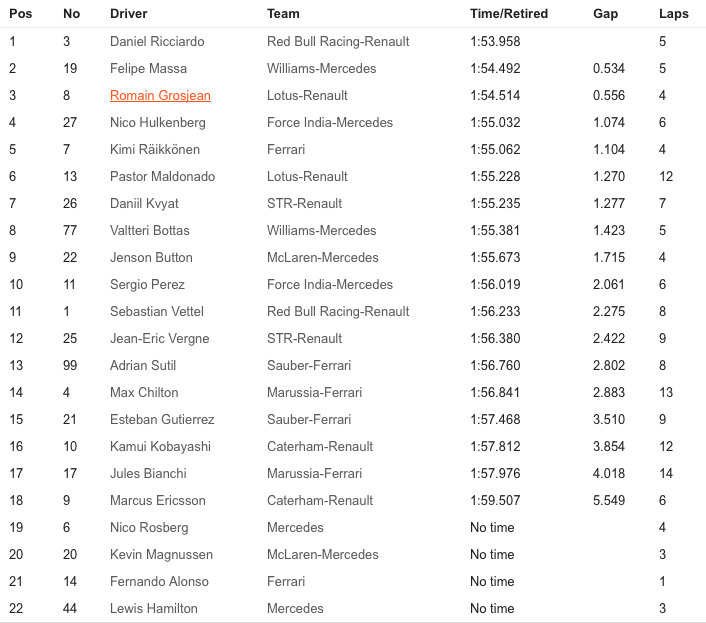This screenshot has height=623, width=706.
Task: Open the Romain Grosjean driver link
Action: tap(160, 96)
